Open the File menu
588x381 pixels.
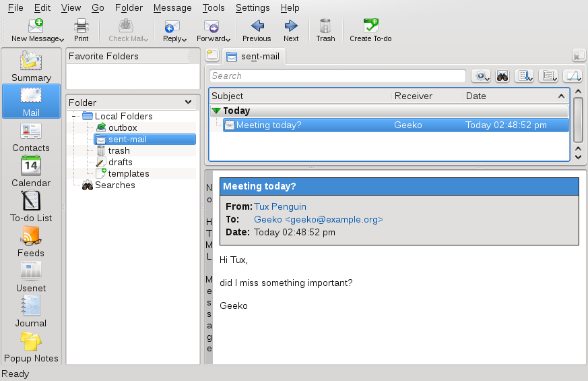[x=15, y=8]
